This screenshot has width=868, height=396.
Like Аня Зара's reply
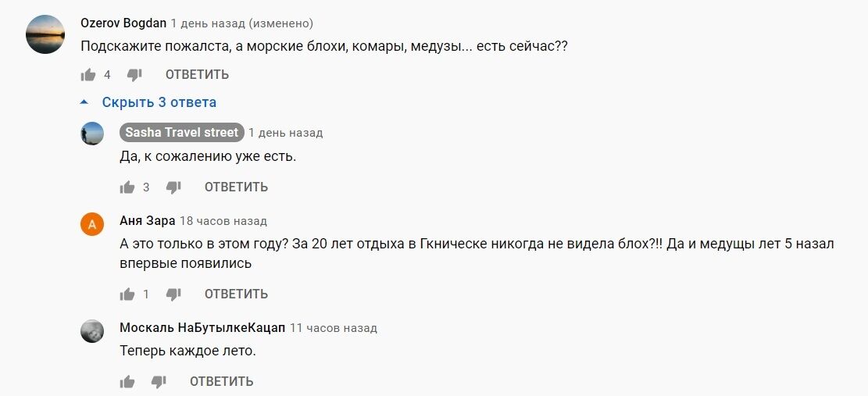(127, 294)
